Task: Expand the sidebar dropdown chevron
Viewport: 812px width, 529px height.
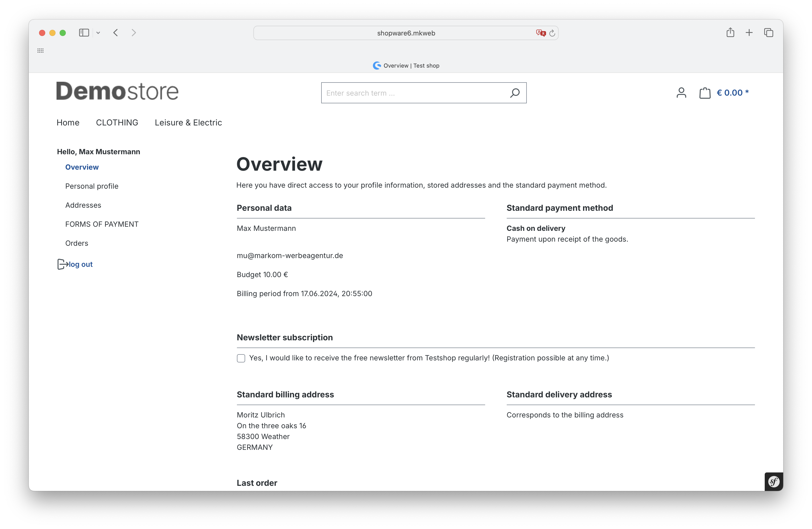Action: 98,33
